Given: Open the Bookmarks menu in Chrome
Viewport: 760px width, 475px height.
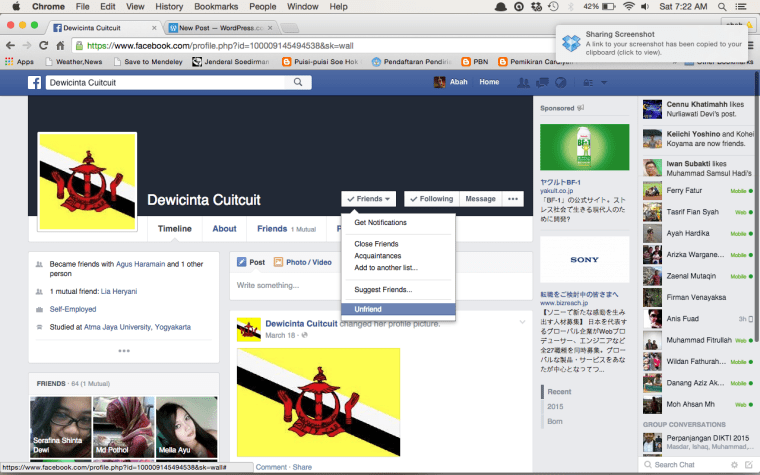Looking at the screenshot, I should pos(216,6).
